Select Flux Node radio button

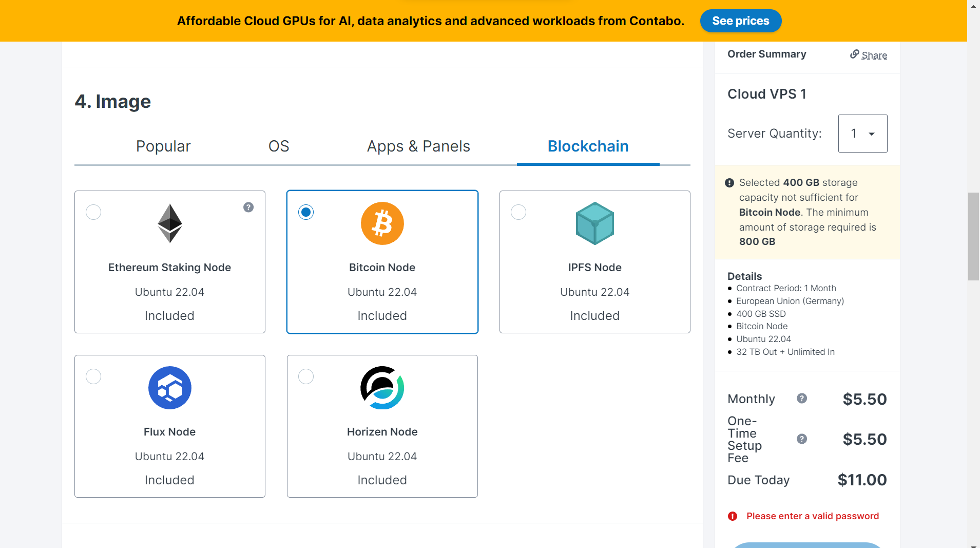point(93,376)
